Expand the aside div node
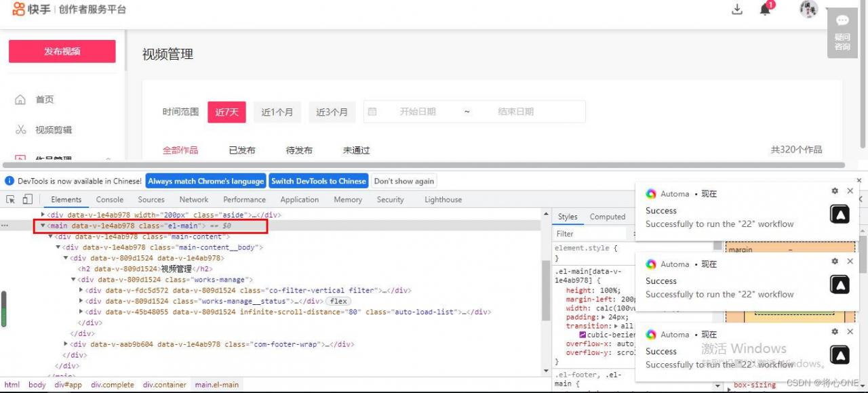The height and width of the screenshot is (393, 868). pos(43,215)
